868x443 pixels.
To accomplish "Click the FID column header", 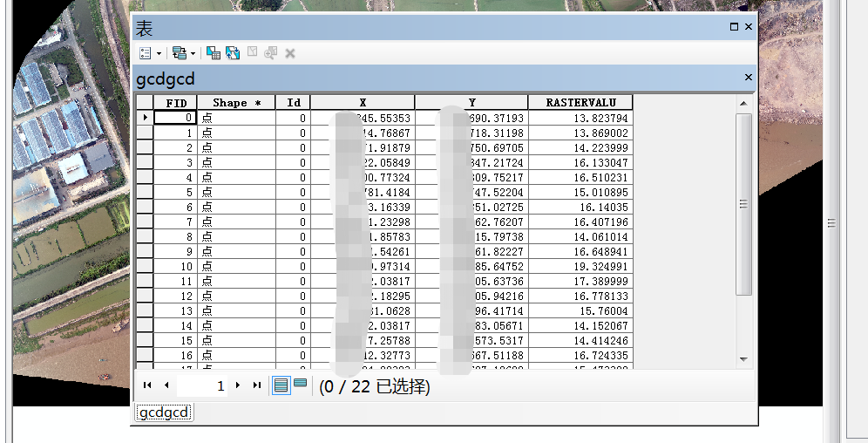I will pyautogui.click(x=175, y=103).
